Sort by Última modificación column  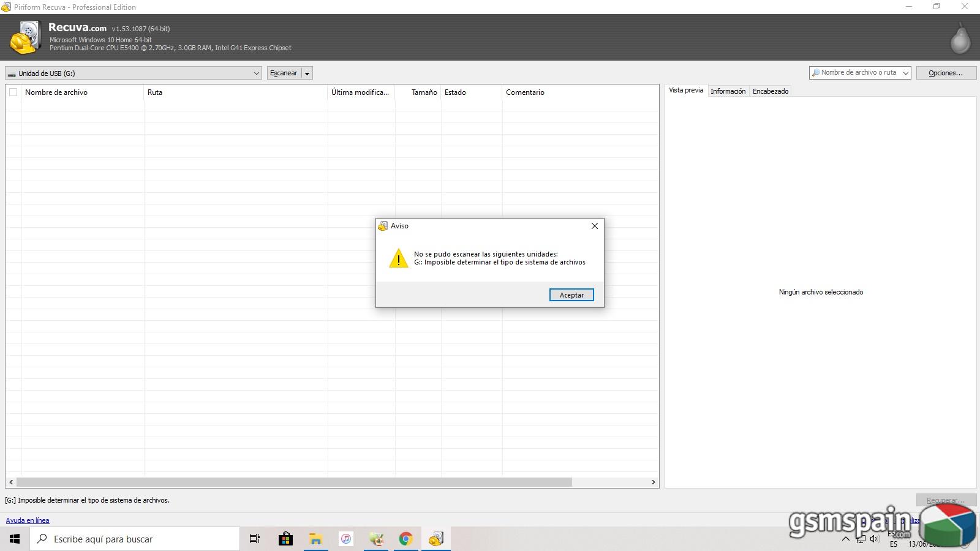click(x=361, y=92)
